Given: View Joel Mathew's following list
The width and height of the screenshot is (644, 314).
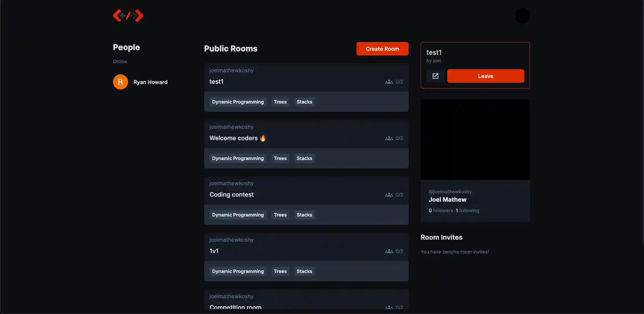Looking at the screenshot, I should [467, 210].
